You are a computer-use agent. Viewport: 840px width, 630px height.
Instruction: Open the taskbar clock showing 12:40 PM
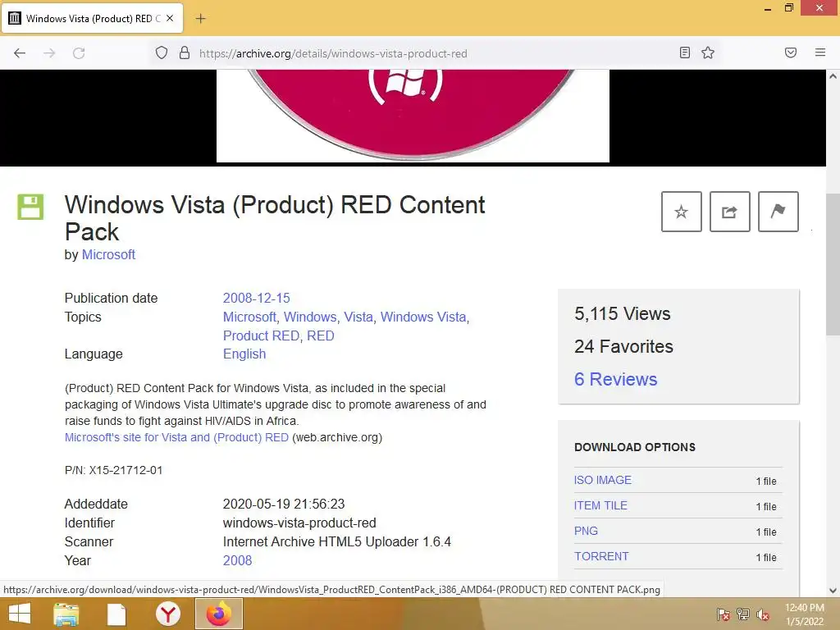pos(804,614)
